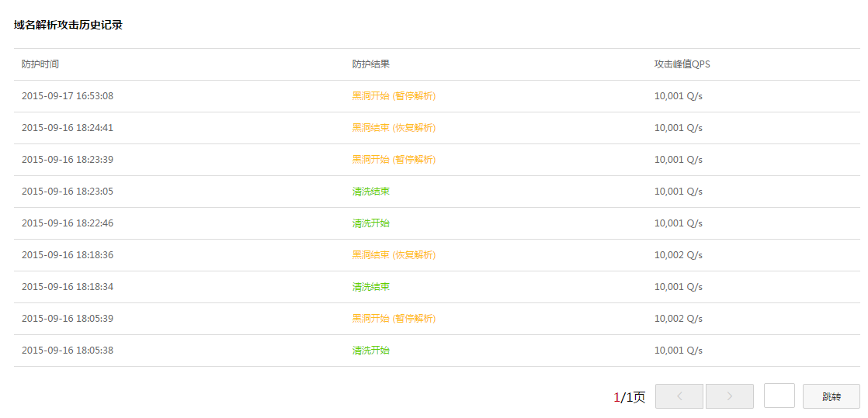Click the previous page arrow button

(679, 396)
